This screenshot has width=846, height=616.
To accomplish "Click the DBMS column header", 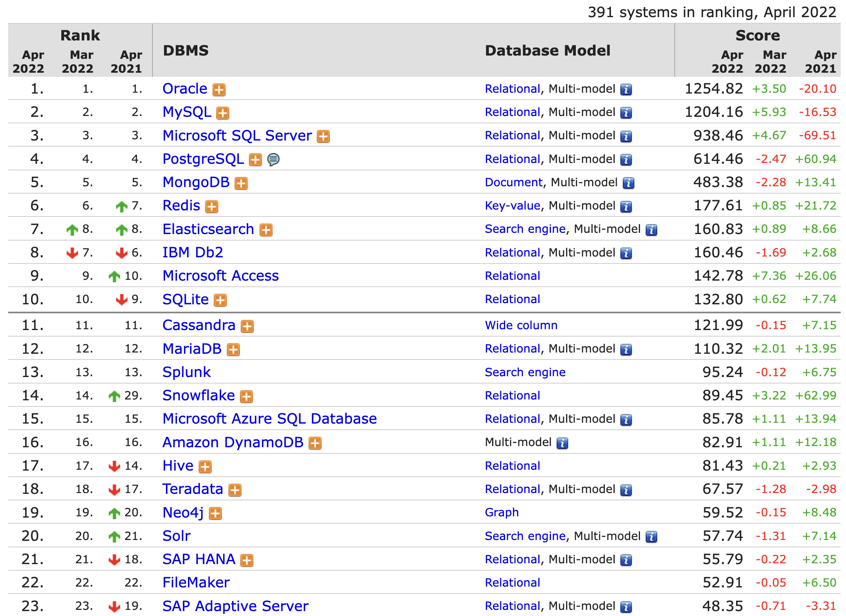I will [x=186, y=51].
